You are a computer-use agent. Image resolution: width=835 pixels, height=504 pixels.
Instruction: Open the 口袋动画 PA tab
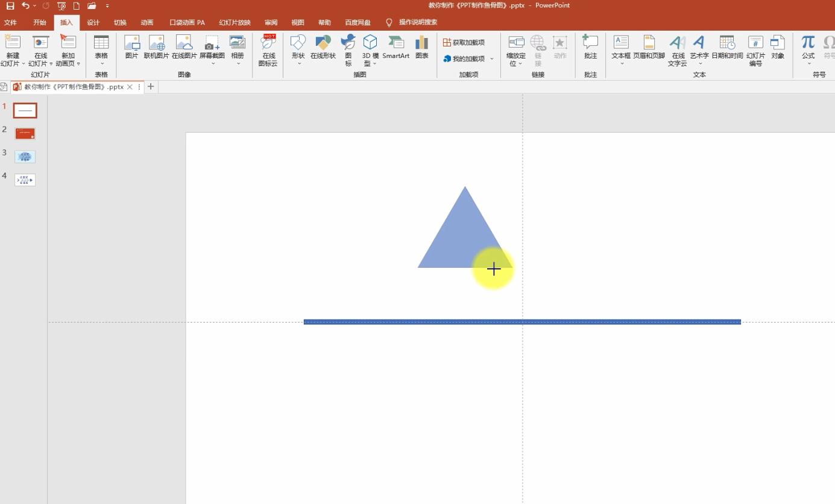(x=187, y=23)
